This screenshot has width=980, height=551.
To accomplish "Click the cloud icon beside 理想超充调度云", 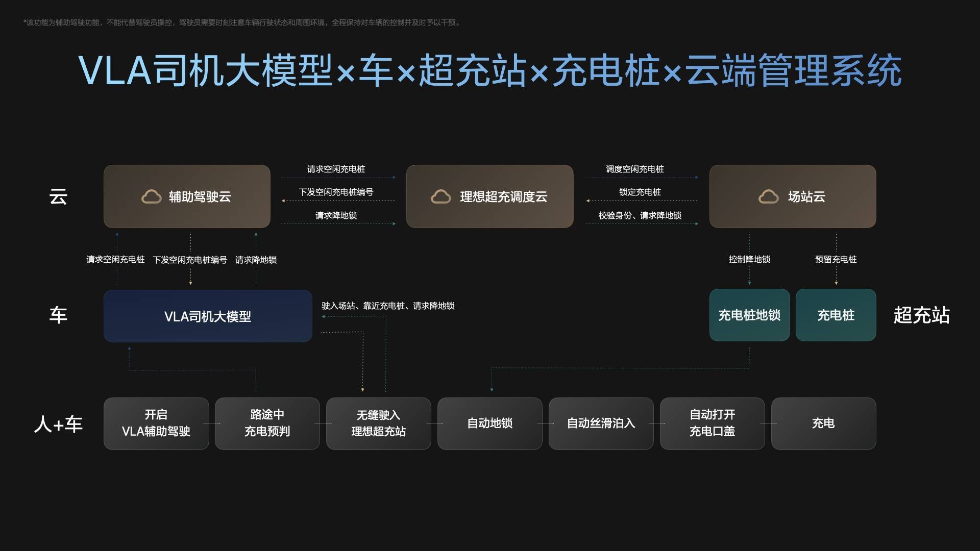I will pos(441,196).
